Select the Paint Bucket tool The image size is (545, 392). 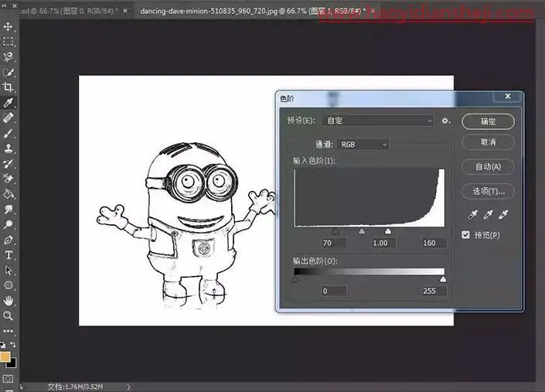tap(8, 194)
